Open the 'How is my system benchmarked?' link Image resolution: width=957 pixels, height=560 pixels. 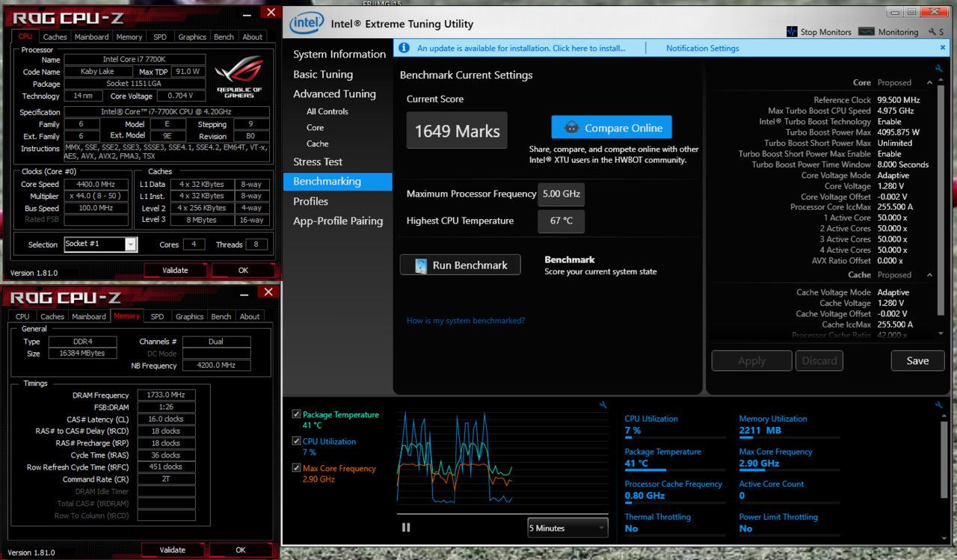click(x=466, y=321)
